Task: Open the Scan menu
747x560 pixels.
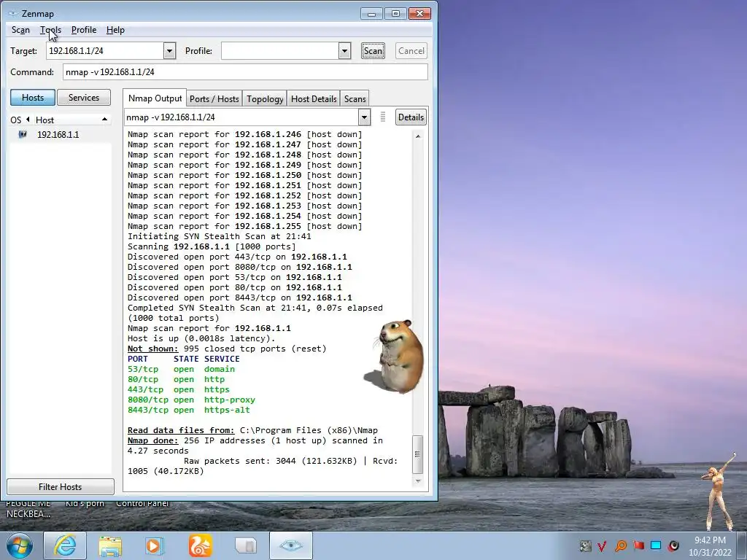Action: (20, 30)
